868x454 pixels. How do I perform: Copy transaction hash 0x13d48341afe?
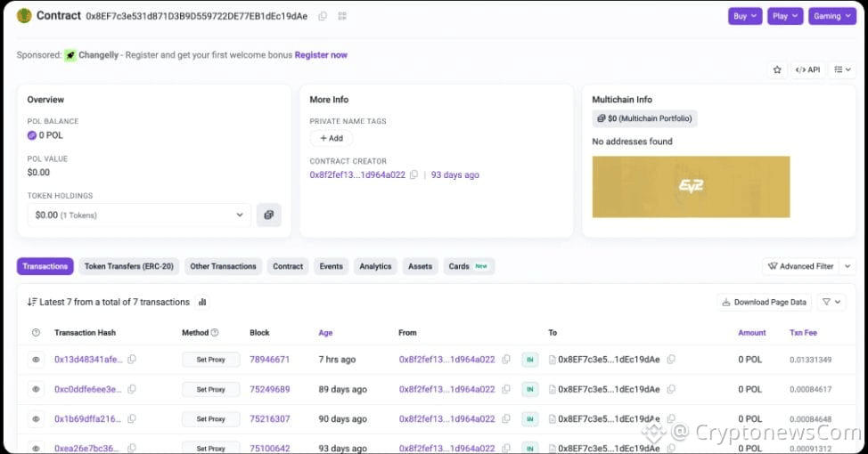132,360
